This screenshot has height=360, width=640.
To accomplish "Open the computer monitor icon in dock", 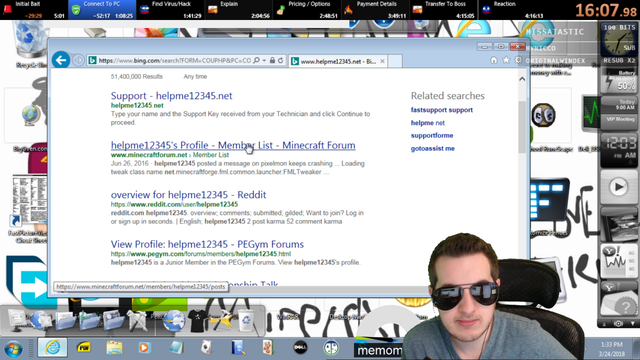I will tap(17, 320).
